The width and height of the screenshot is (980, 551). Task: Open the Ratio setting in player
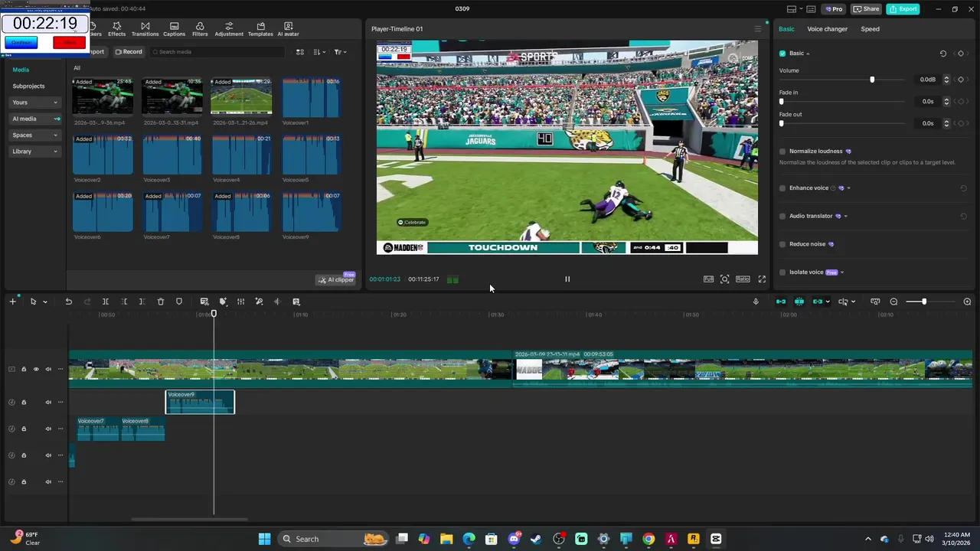(743, 279)
